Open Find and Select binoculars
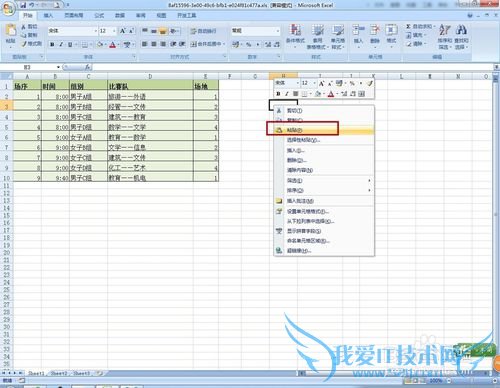 coord(461,37)
